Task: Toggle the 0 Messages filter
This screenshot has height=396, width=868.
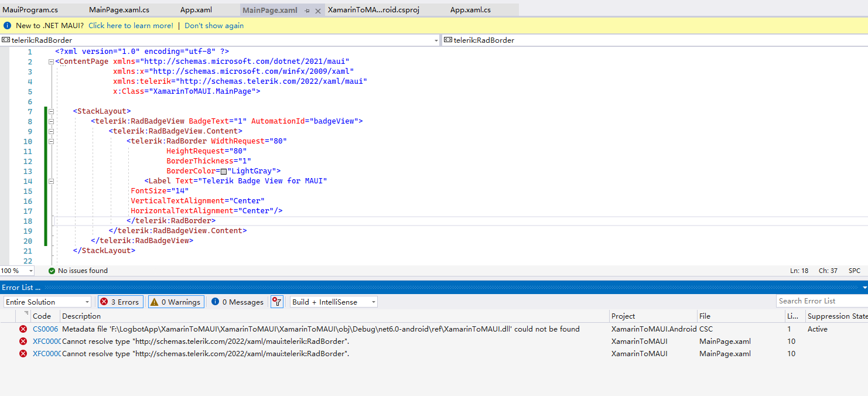Action: (x=237, y=302)
